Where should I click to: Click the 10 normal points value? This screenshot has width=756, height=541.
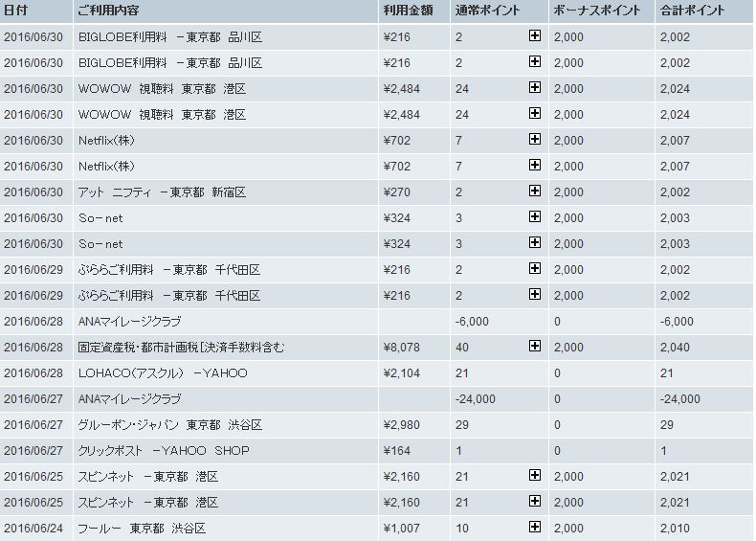462,529
